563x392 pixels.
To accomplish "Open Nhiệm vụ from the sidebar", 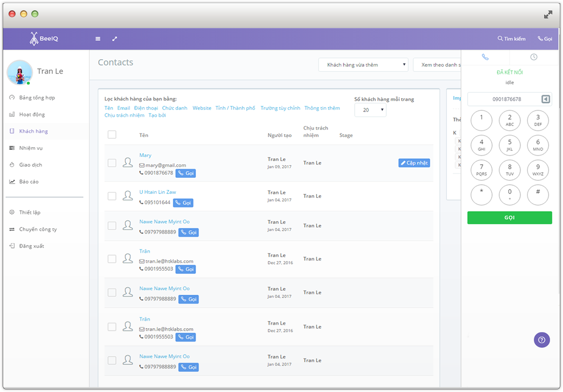I will tap(31, 148).
